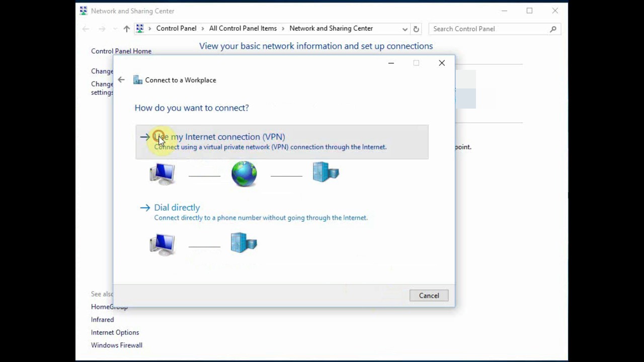Image resolution: width=644 pixels, height=362 pixels.
Task: Select the Dial directly option
Action: click(177, 208)
